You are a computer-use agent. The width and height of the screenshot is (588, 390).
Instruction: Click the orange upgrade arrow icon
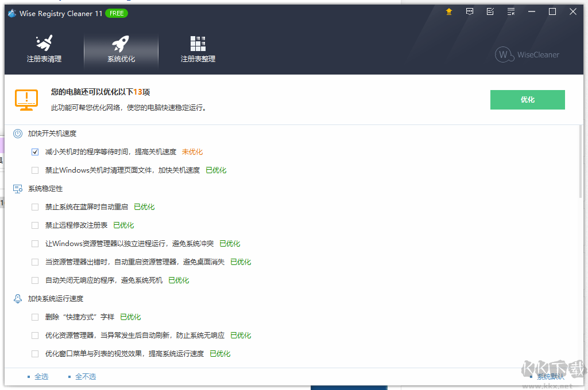click(x=449, y=11)
